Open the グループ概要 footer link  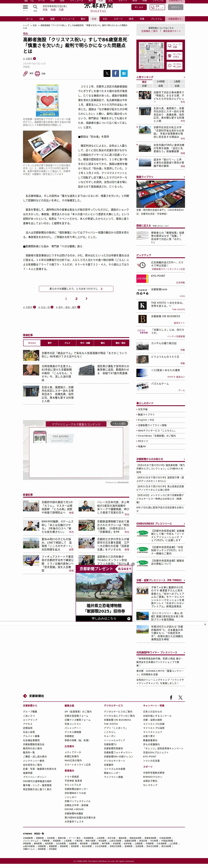point(30,712)
